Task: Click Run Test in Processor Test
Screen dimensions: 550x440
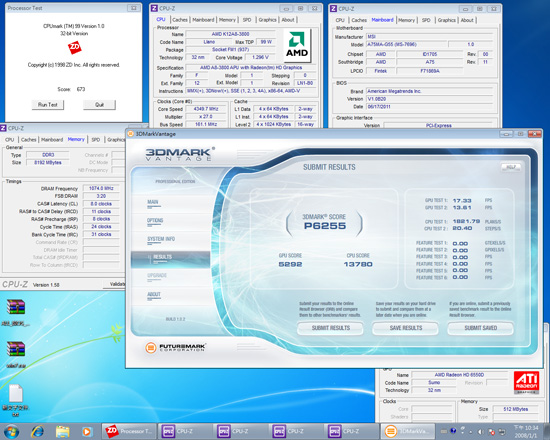Action: point(48,105)
